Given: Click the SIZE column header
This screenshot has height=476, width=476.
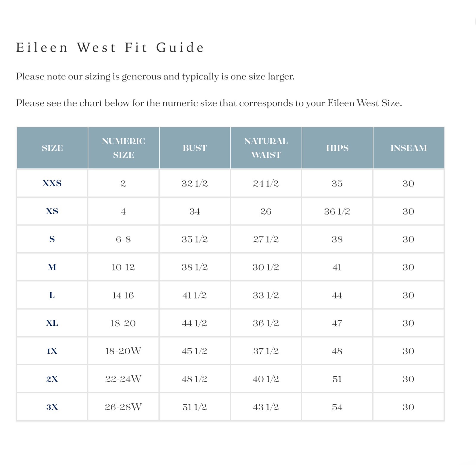Looking at the screenshot, I should [52, 148].
